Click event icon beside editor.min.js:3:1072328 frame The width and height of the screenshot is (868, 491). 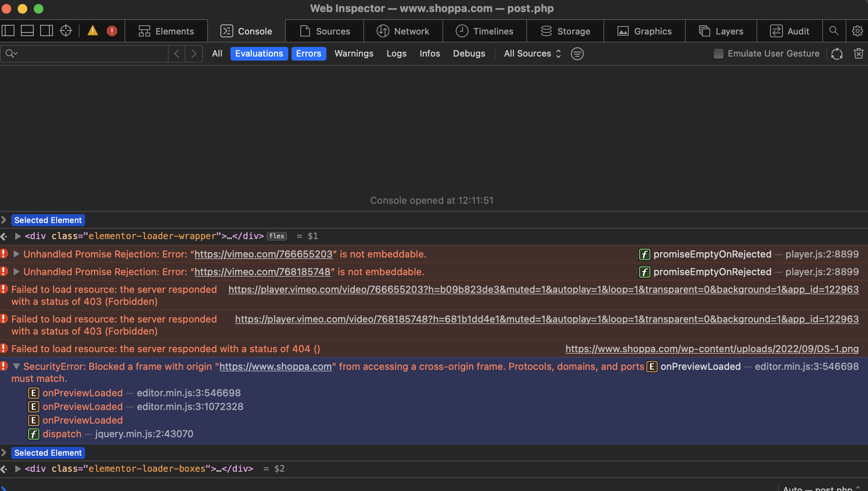coord(33,407)
